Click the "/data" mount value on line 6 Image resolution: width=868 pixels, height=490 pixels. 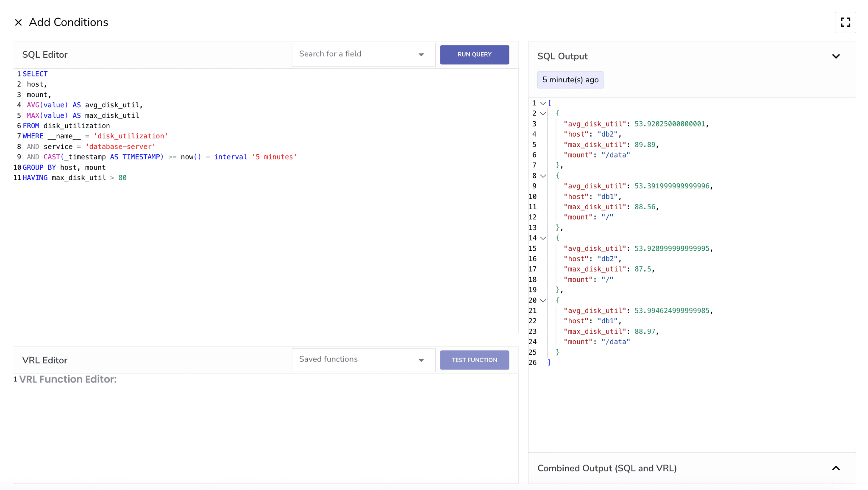615,155
